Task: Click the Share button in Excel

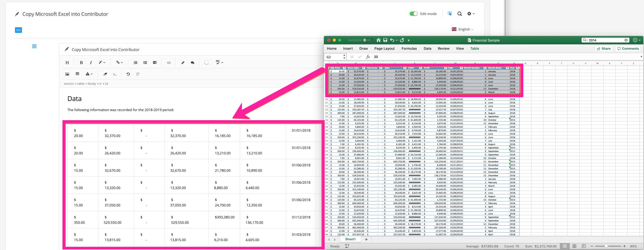Action: pos(604,48)
